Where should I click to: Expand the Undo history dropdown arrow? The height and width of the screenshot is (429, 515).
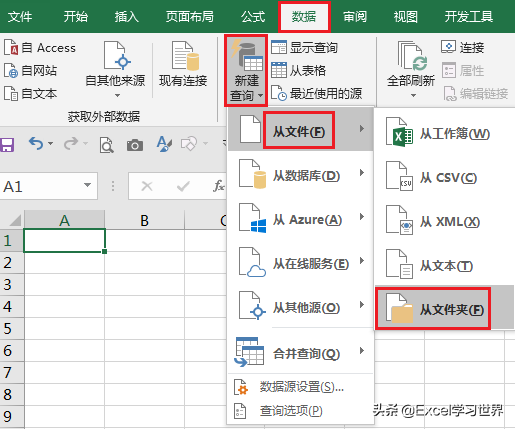51,144
